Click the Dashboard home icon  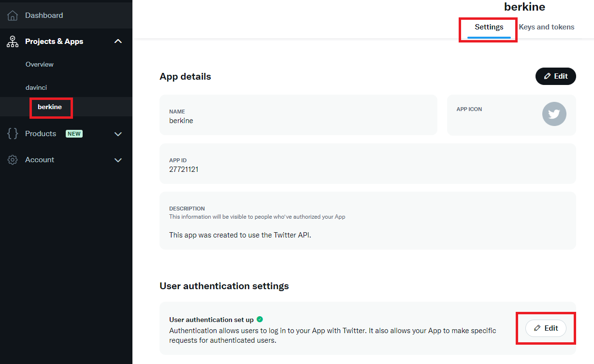(13, 15)
